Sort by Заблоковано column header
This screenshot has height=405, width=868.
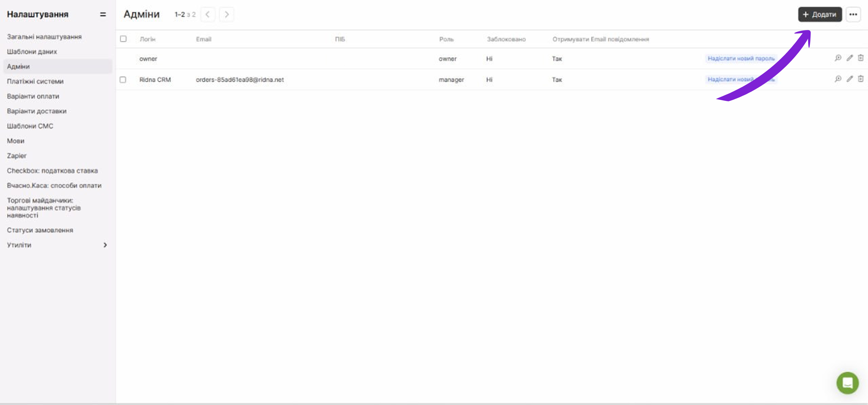point(506,39)
